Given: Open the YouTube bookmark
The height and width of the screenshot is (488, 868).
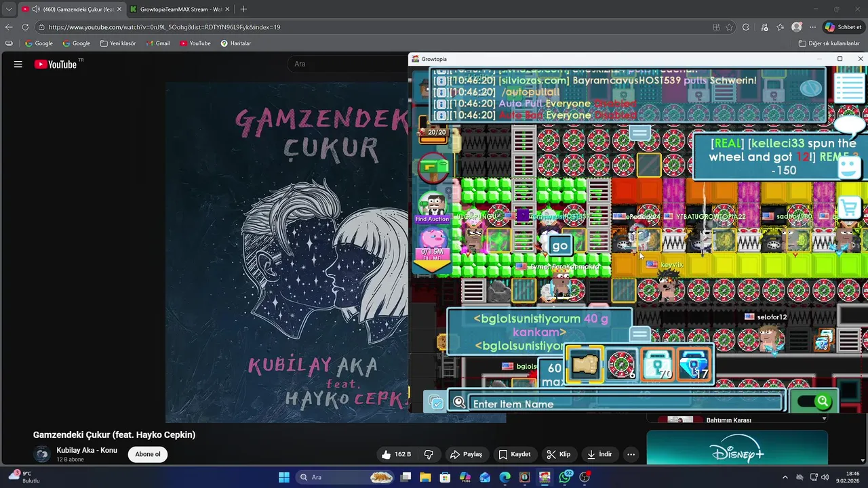Looking at the screenshot, I should [x=195, y=43].
